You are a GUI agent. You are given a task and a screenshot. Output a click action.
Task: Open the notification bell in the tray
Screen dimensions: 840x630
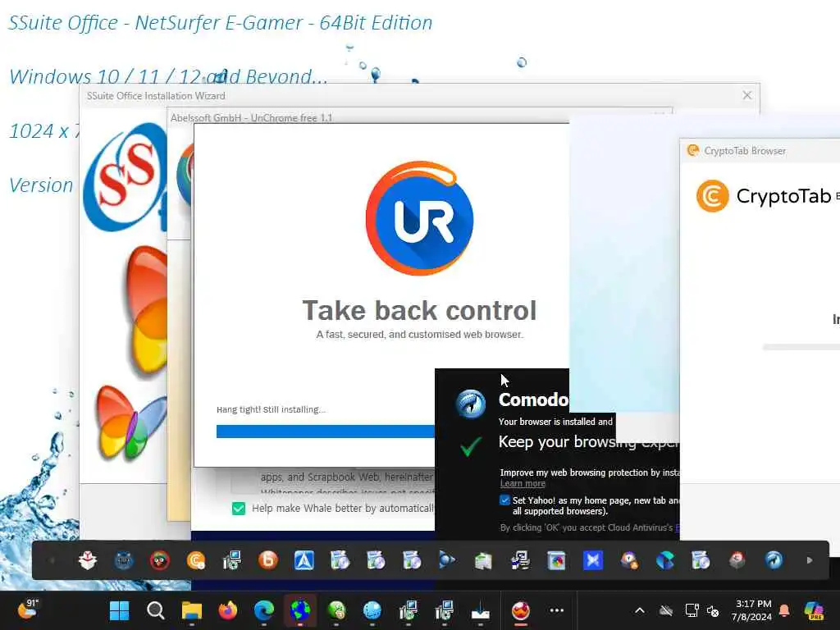tap(784, 610)
